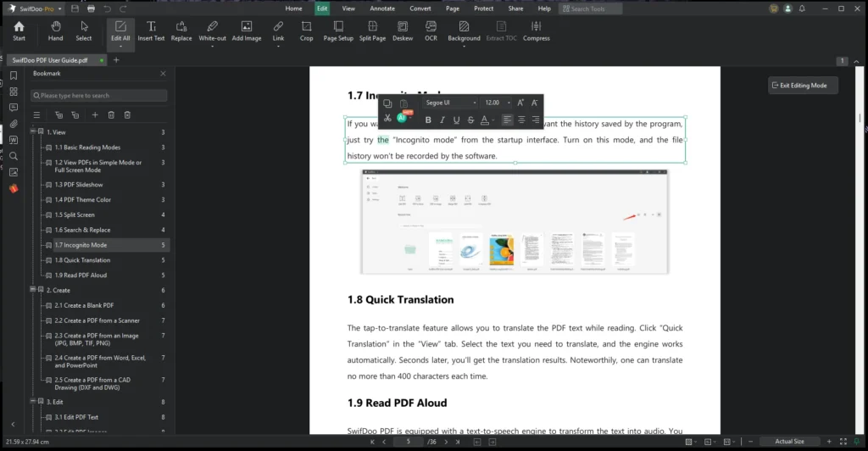Click the bookmark search field

pos(98,95)
